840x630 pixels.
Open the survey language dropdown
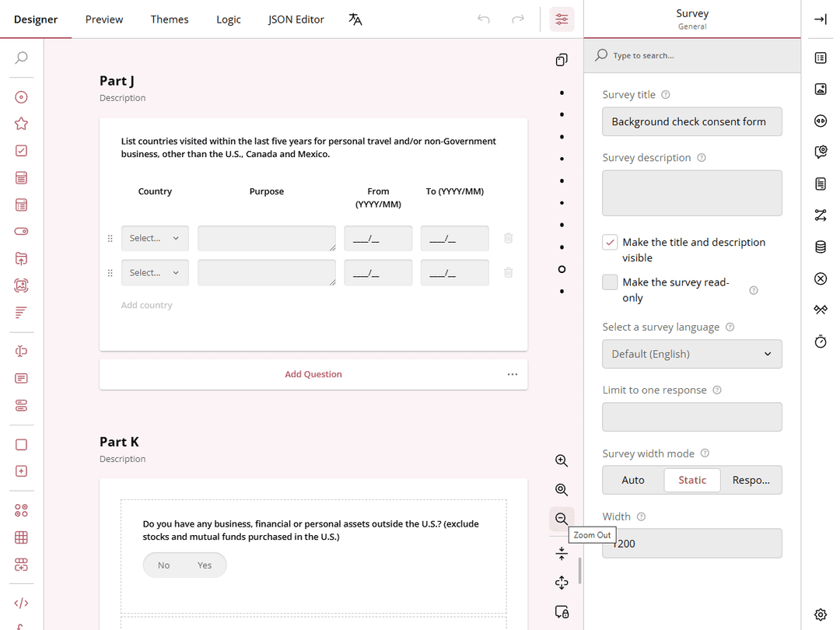point(691,354)
